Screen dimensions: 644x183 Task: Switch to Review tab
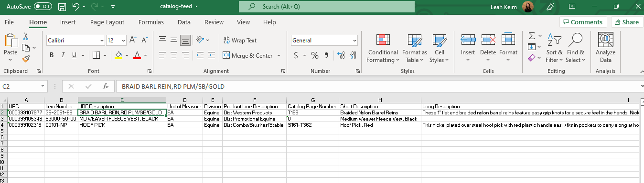(214, 22)
